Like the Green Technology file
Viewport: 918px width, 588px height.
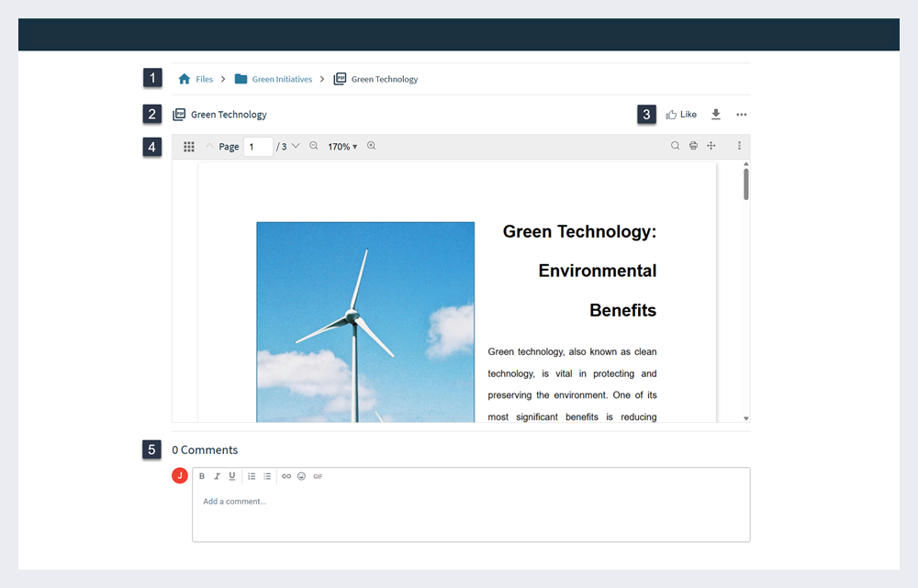[x=681, y=115]
